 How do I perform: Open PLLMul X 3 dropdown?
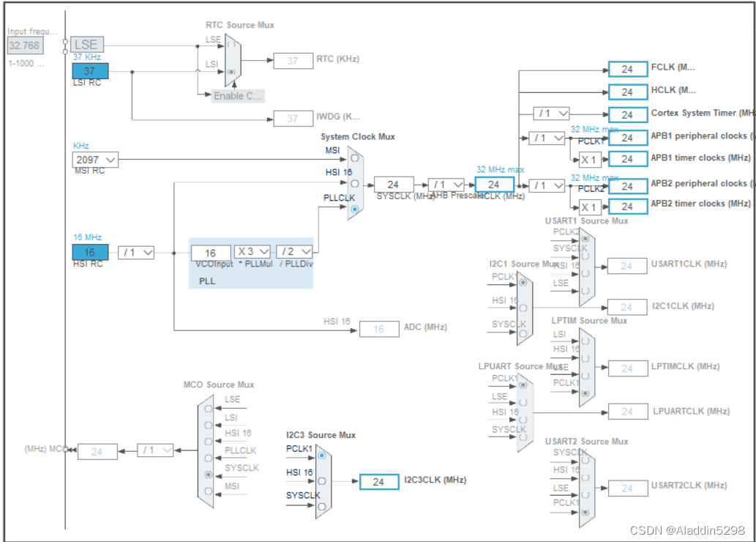252,251
